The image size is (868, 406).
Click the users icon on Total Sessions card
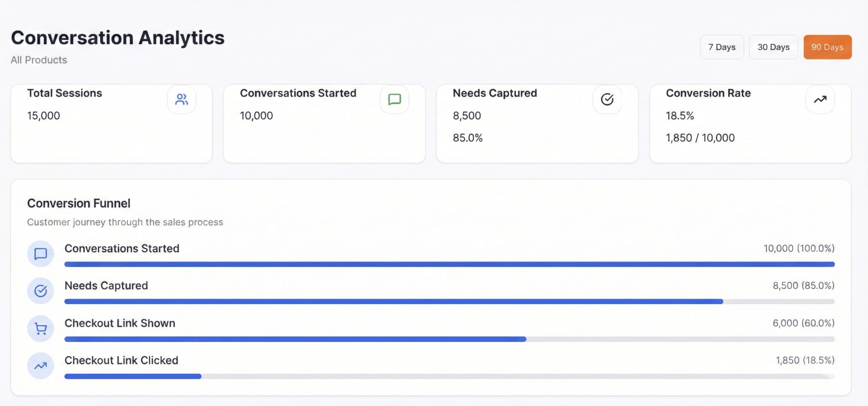[181, 99]
